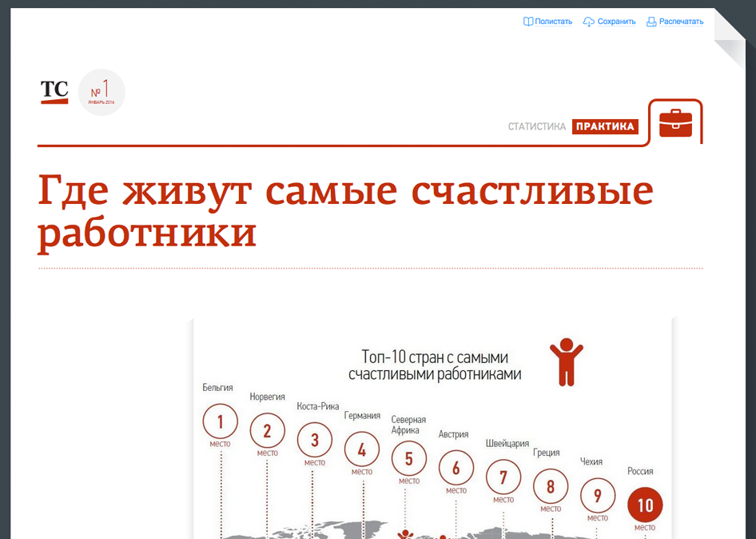756x539 pixels.
Task: Switch to the Статистика tab
Action: (x=536, y=126)
